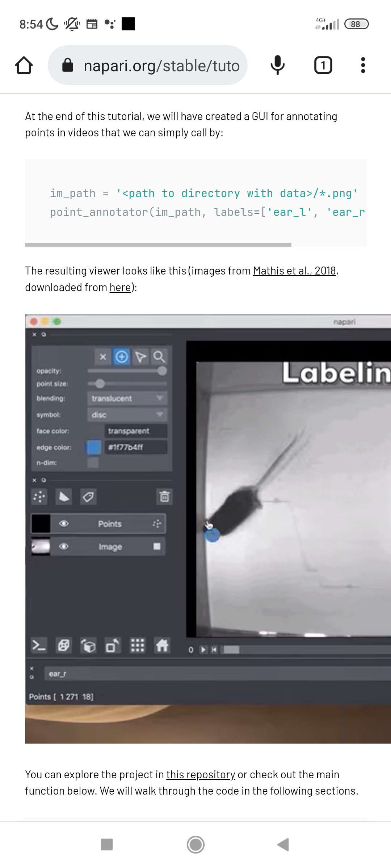
Task: Toggle 2D/3D view button
Action: point(64,645)
